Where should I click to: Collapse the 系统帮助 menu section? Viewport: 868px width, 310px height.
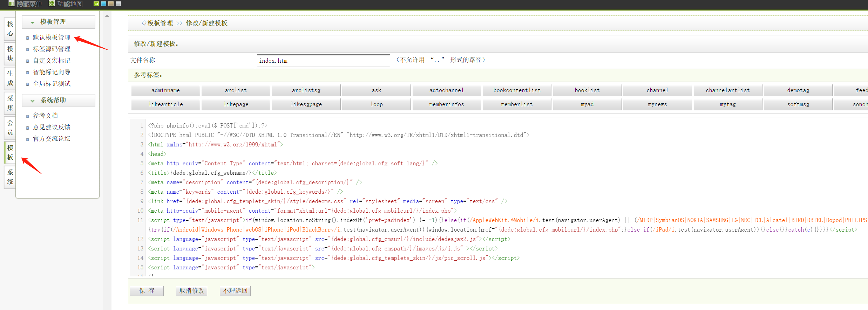point(58,100)
